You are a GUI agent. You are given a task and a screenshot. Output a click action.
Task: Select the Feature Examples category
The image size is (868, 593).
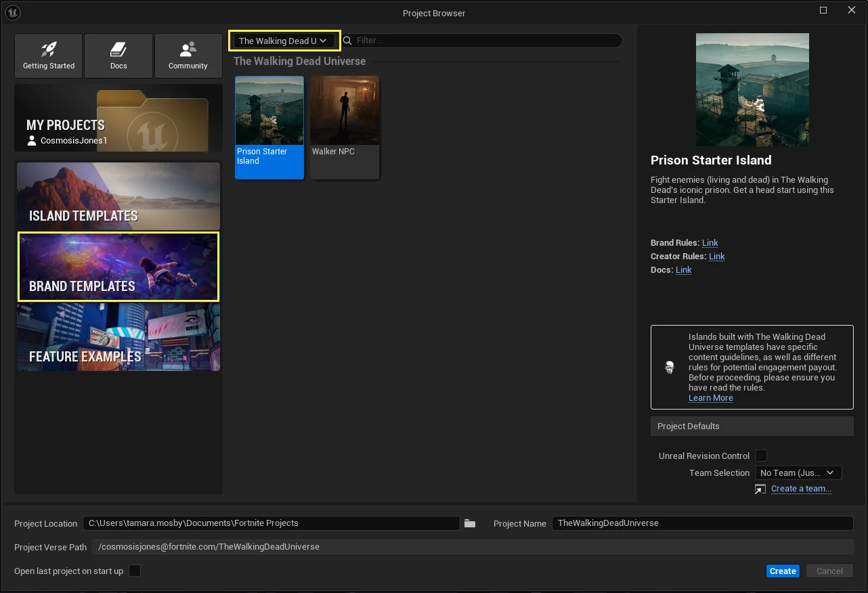point(118,337)
